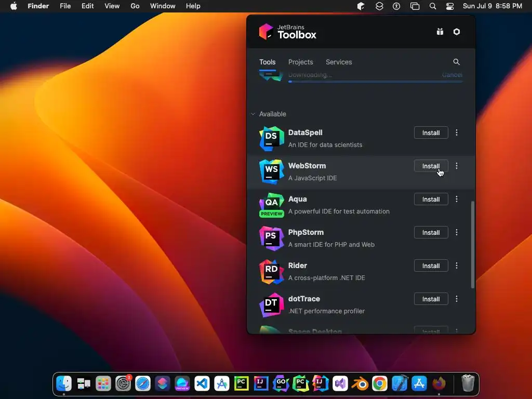Open the View menu
The height and width of the screenshot is (399, 532).
(112, 6)
